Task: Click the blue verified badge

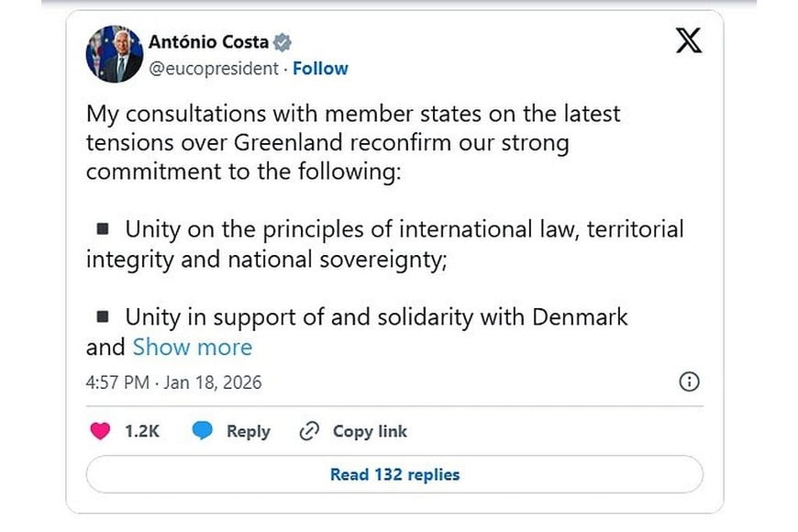Action: 283,41
